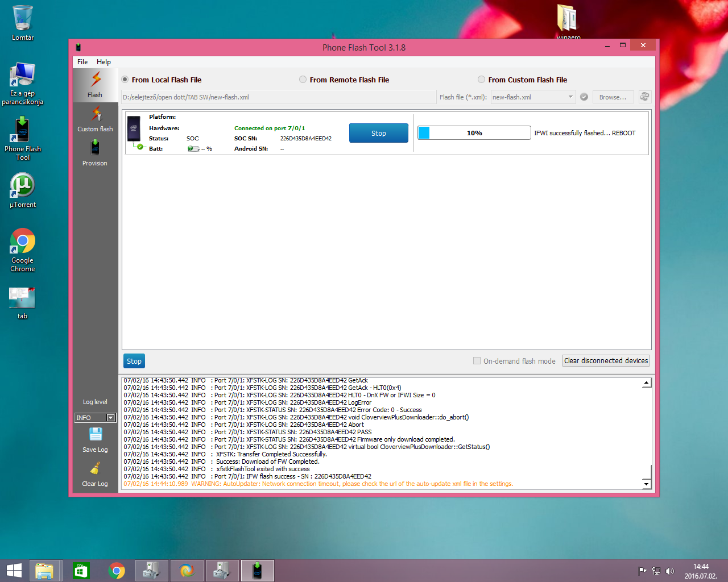The width and height of the screenshot is (728, 582).
Task: Click 'XFSTK: Transfer Completed Successfully.' log line
Action: (x=271, y=454)
